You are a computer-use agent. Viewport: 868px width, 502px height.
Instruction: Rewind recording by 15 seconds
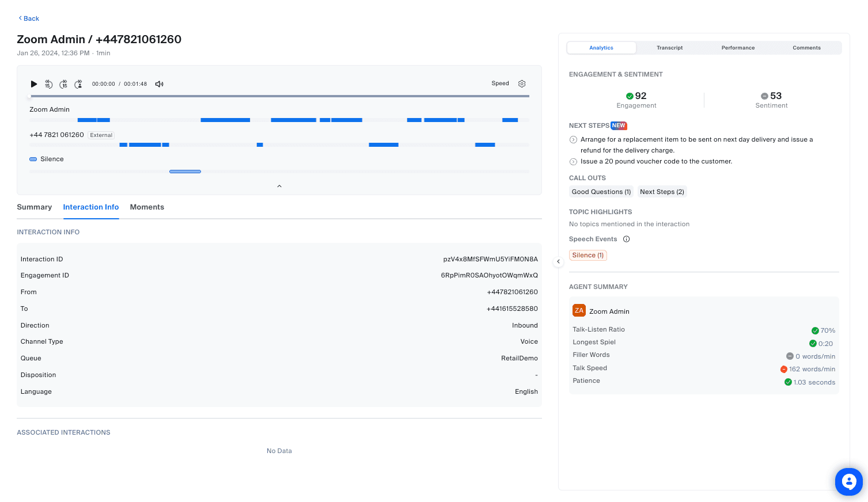[49, 84]
